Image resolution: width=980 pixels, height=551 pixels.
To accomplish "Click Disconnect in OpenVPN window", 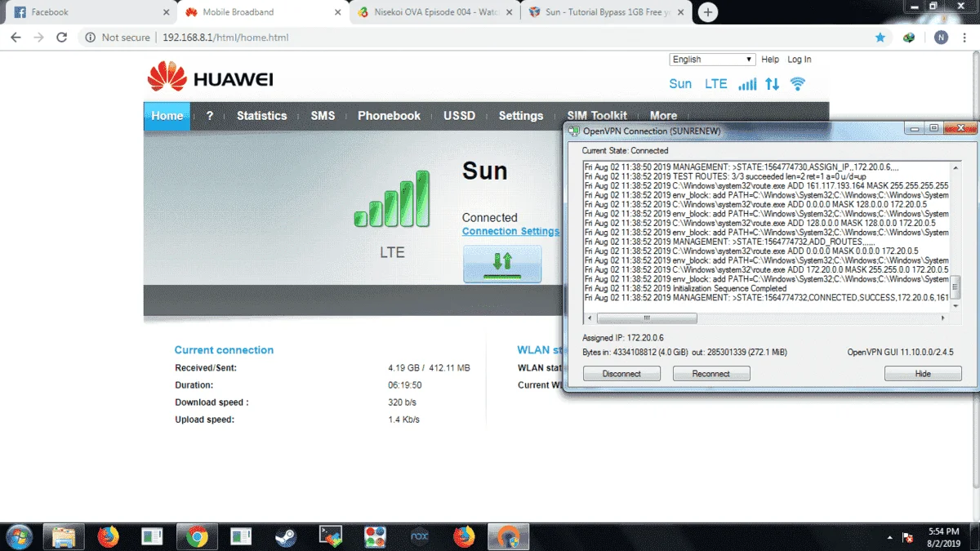I will pos(621,373).
